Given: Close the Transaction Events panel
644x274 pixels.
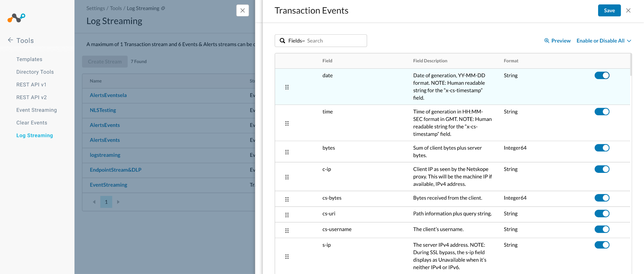Looking at the screenshot, I should pyautogui.click(x=628, y=10).
